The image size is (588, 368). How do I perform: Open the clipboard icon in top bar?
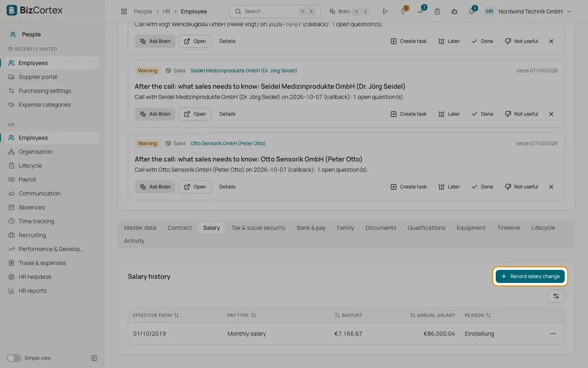[x=437, y=11]
